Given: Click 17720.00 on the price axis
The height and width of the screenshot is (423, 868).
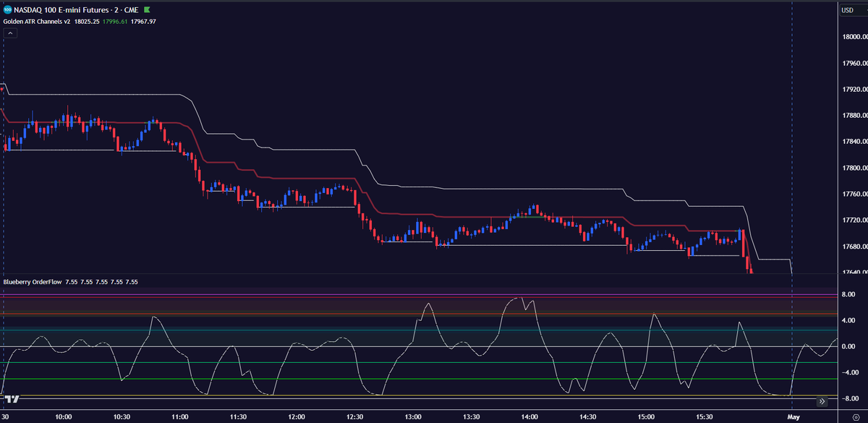Looking at the screenshot, I should click(854, 221).
